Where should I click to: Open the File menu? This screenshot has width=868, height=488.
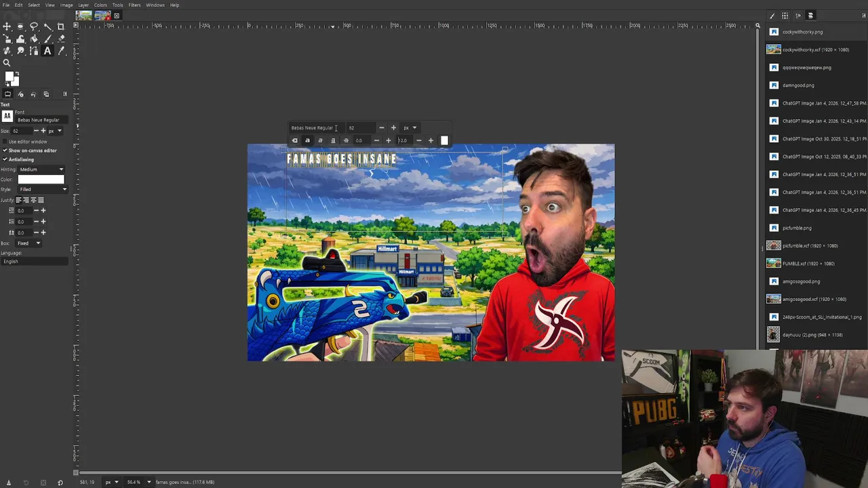click(x=6, y=5)
